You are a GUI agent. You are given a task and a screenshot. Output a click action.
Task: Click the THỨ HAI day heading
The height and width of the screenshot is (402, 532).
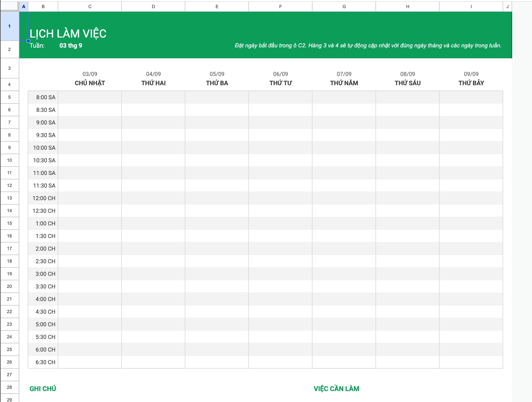153,83
